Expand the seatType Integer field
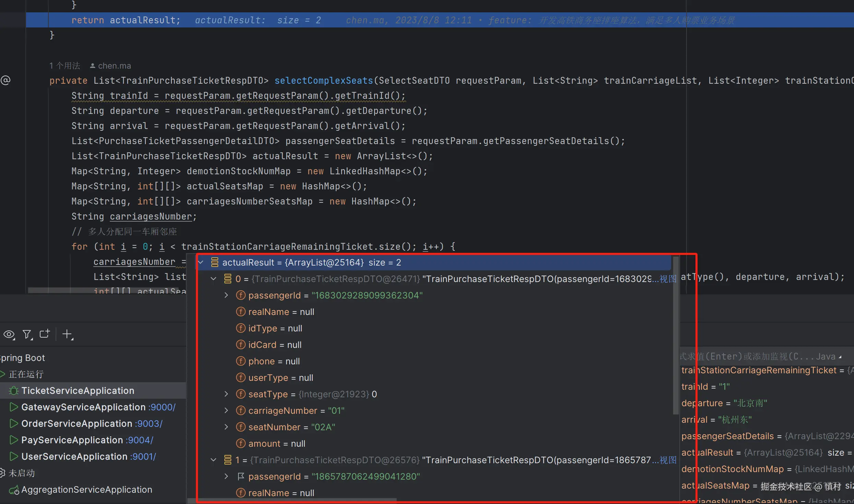854x504 pixels. point(226,394)
